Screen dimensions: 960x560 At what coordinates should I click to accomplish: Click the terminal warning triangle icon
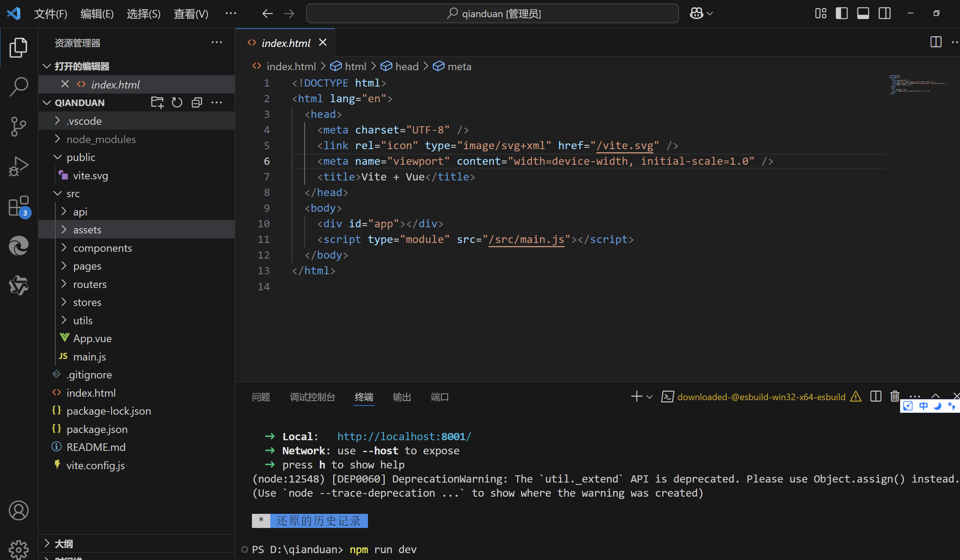pos(856,397)
